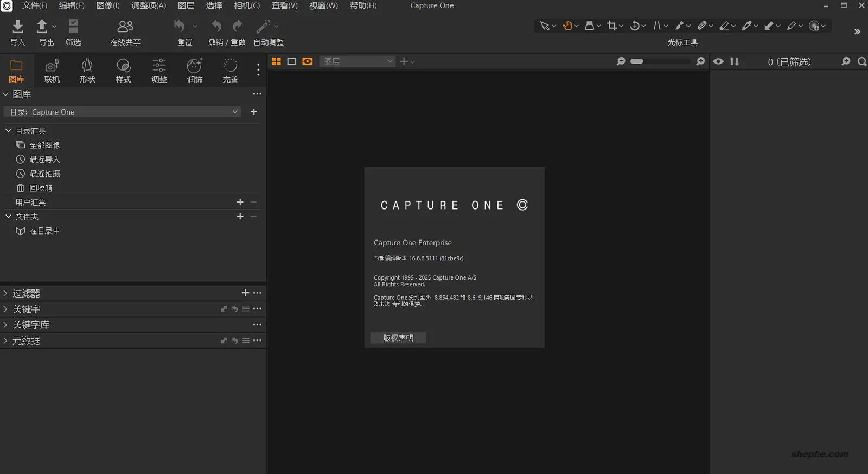Click the 版权声明 button

click(398, 338)
